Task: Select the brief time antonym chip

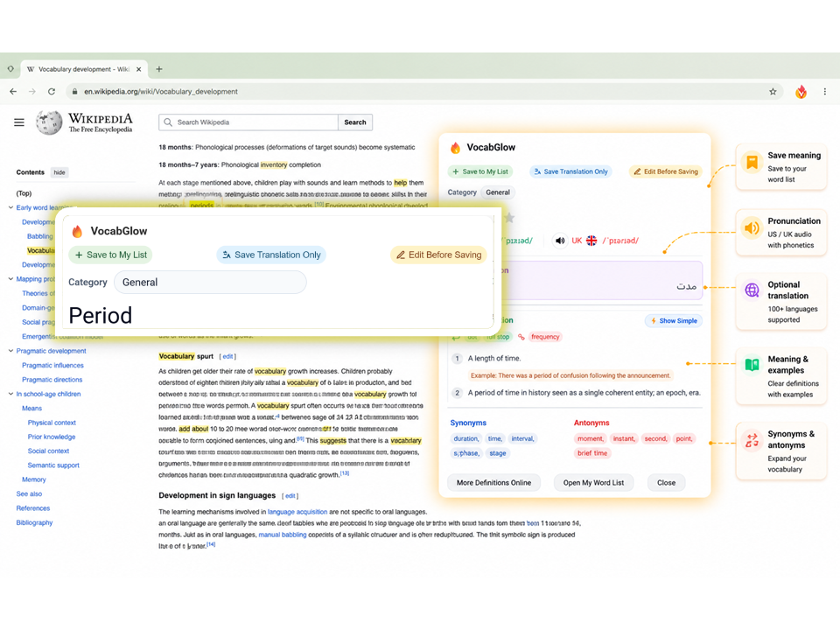Action: (592, 453)
